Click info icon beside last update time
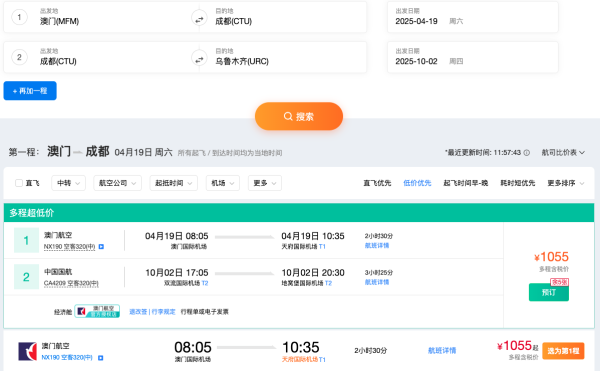The width and height of the screenshot is (600, 371). [x=527, y=153]
